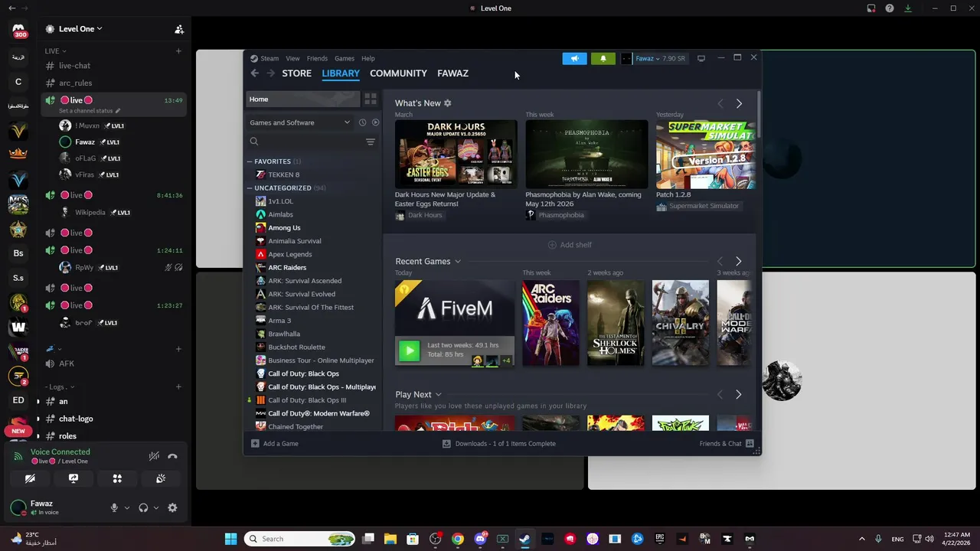The width and height of the screenshot is (980, 551).
Task: Open Games and Software filter dropdown
Action: 299,122
